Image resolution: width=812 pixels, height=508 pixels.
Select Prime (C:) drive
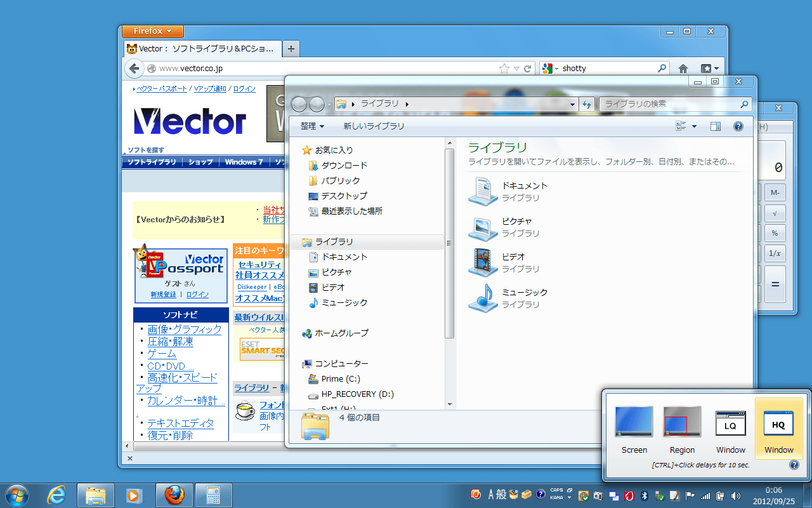[x=334, y=378]
